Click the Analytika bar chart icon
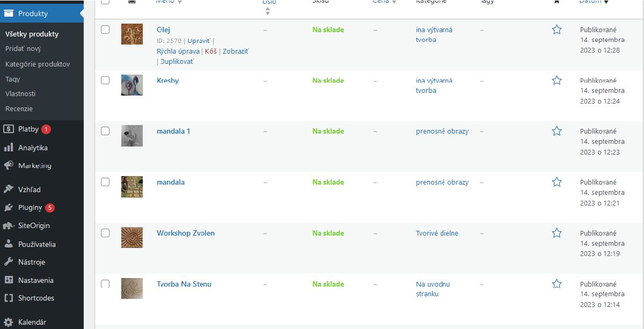 point(8,148)
